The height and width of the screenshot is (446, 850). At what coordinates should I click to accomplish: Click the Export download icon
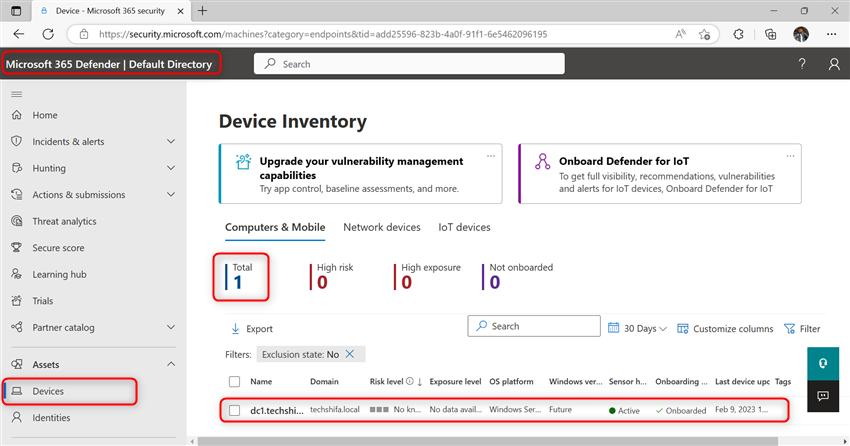[235, 328]
